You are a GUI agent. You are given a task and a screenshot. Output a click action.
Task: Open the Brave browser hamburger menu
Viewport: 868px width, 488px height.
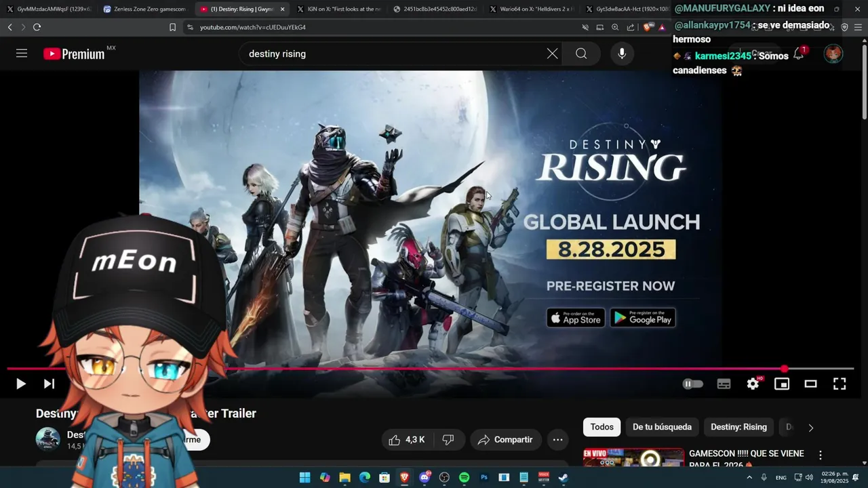coord(858,27)
